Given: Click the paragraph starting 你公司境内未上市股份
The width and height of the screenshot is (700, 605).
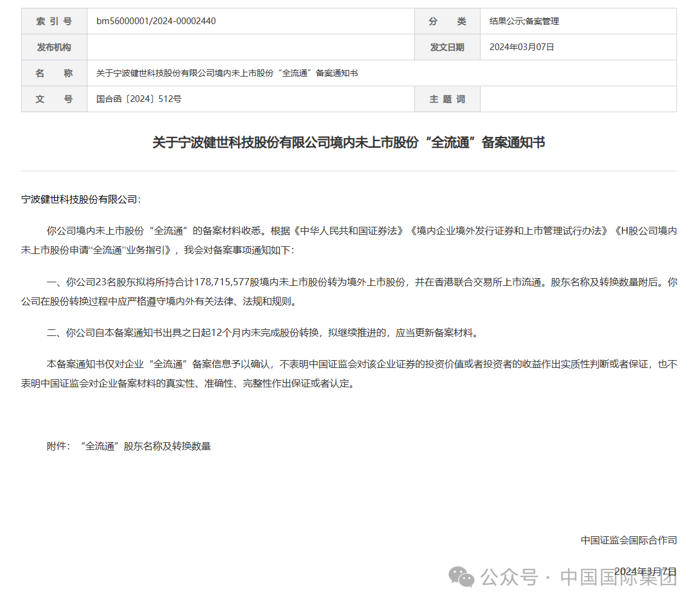Looking at the screenshot, I should 349,240.
